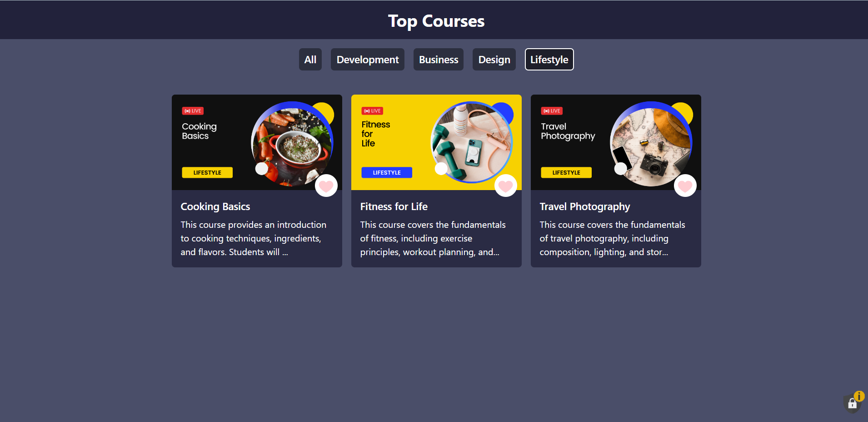The image size is (868, 422).
Task: Click the LIVE badge on Cooking Basics
Action: 193,111
